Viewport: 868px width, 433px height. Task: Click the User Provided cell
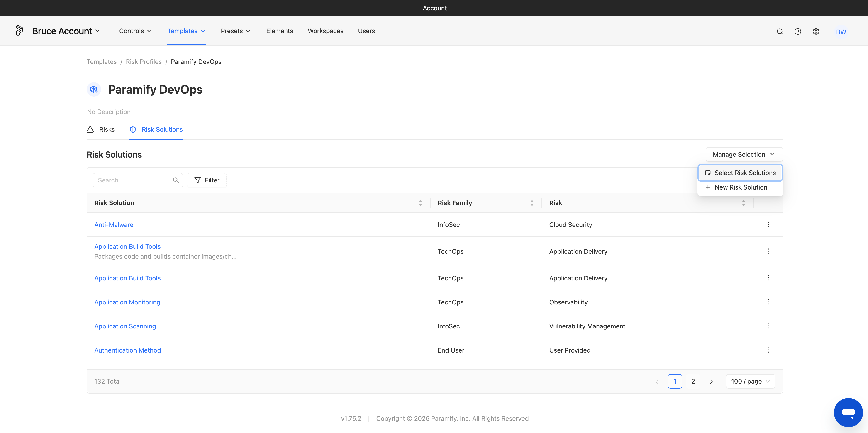570,350
